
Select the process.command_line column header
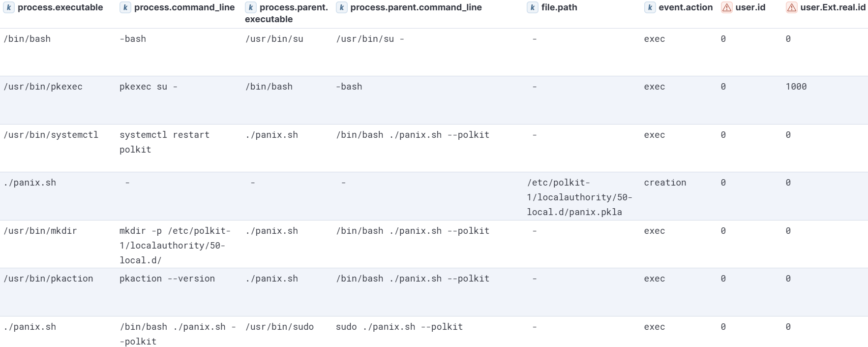click(x=184, y=7)
